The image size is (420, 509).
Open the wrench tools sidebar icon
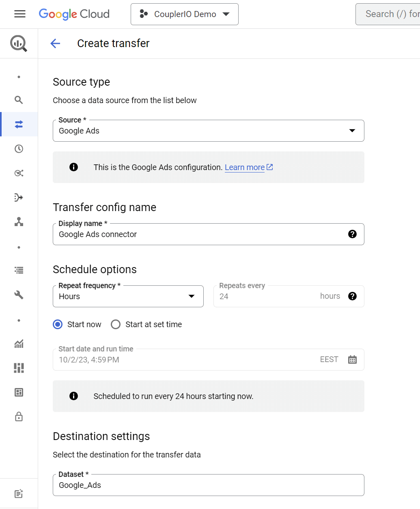click(19, 295)
